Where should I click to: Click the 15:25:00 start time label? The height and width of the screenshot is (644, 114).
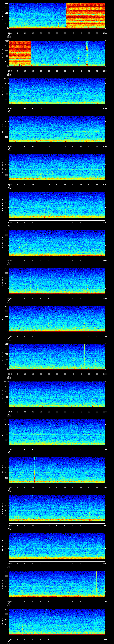(x=9, y=450)
